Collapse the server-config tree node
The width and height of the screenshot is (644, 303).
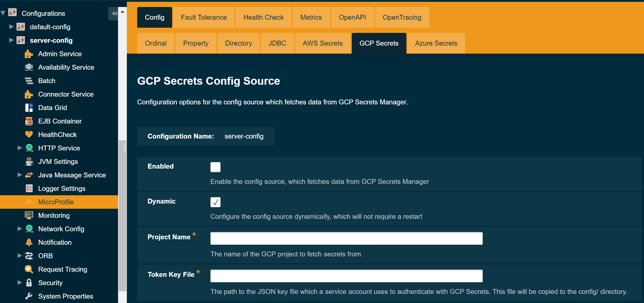click(x=11, y=40)
